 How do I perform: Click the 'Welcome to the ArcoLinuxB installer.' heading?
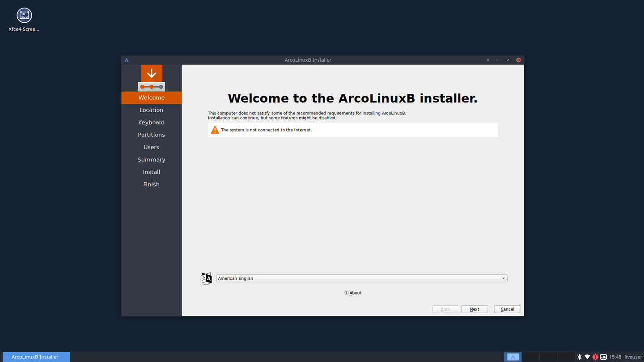pos(352,98)
